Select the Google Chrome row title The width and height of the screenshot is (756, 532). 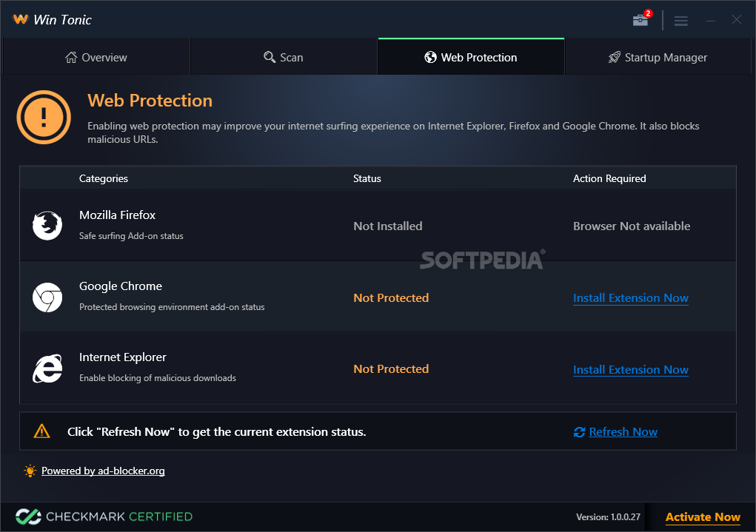click(121, 286)
